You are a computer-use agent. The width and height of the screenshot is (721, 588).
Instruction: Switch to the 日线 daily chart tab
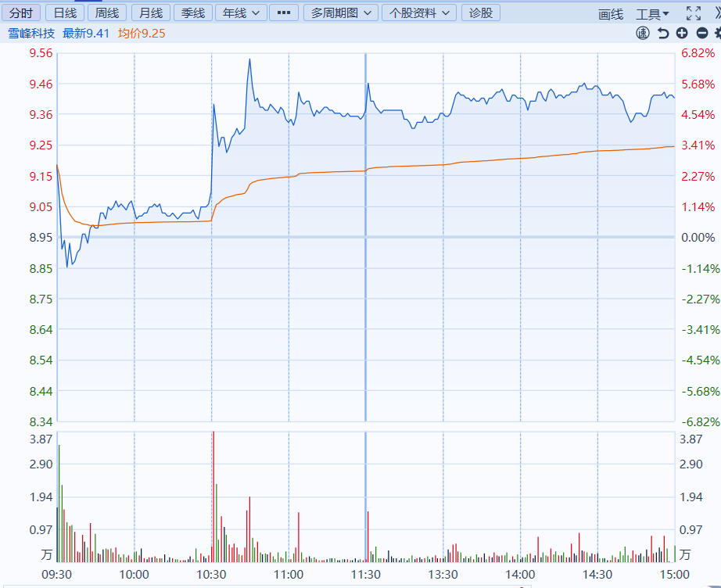click(x=65, y=13)
